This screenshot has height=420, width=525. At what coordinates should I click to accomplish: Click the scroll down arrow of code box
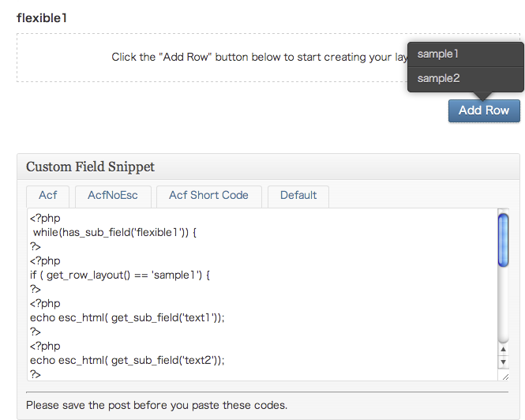(x=503, y=362)
